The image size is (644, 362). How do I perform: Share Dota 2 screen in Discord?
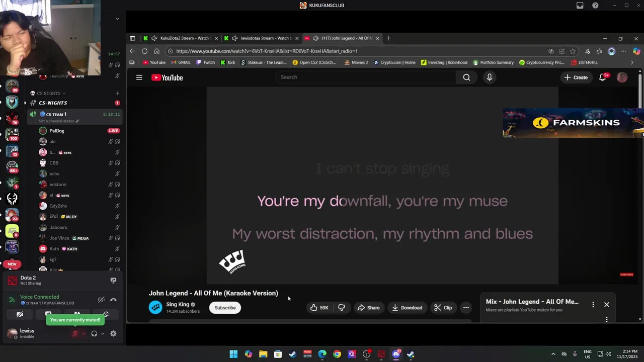[113, 280]
